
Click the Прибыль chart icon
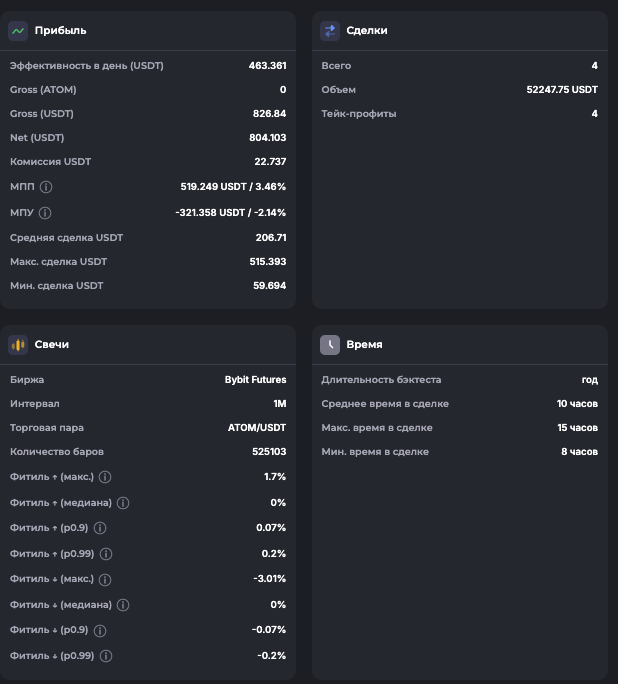click(x=18, y=31)
